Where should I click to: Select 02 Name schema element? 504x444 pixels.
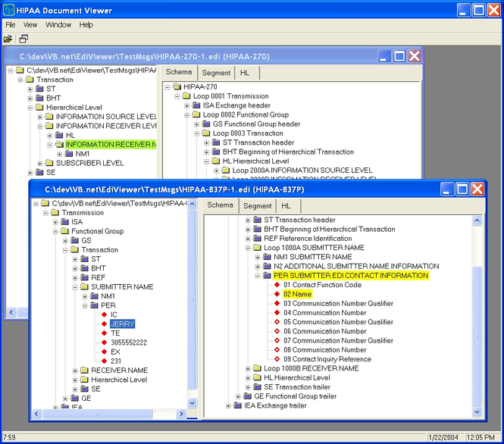[297, 294]
